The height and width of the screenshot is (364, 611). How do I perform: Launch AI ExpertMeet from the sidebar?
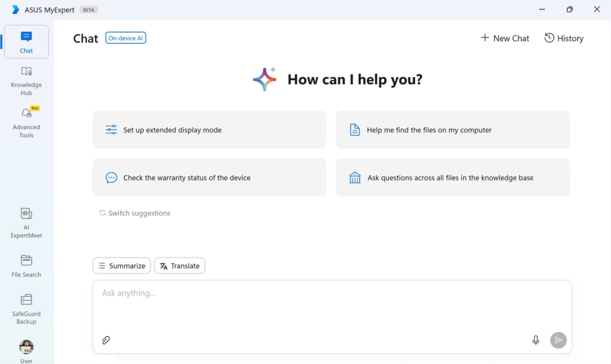click(x=26, y=223)
